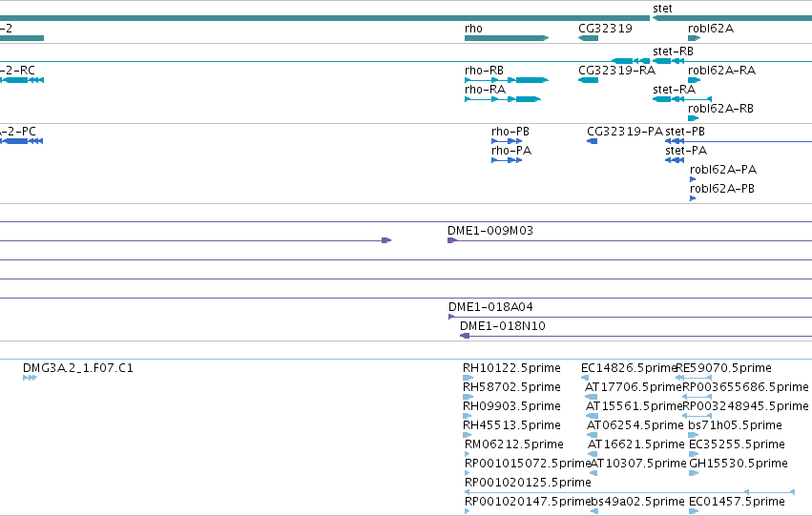
Task: Click AT16621.5prime EST label
Action: pyautogui.click(x=635, y=444)
